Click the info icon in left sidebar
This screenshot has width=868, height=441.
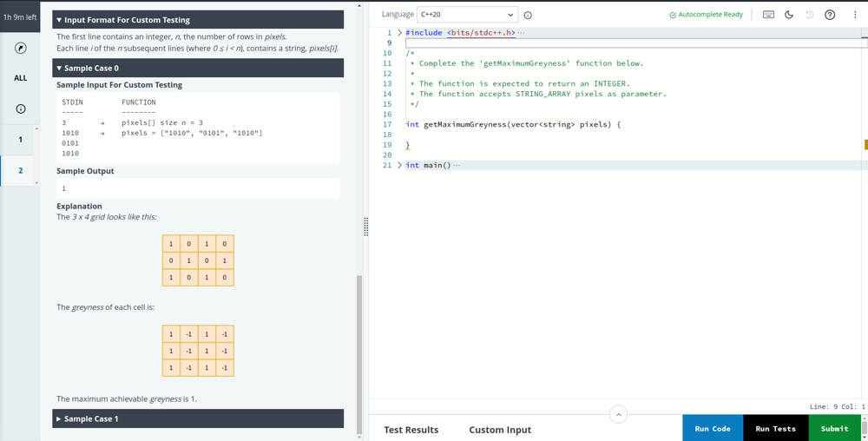point(20,109)
